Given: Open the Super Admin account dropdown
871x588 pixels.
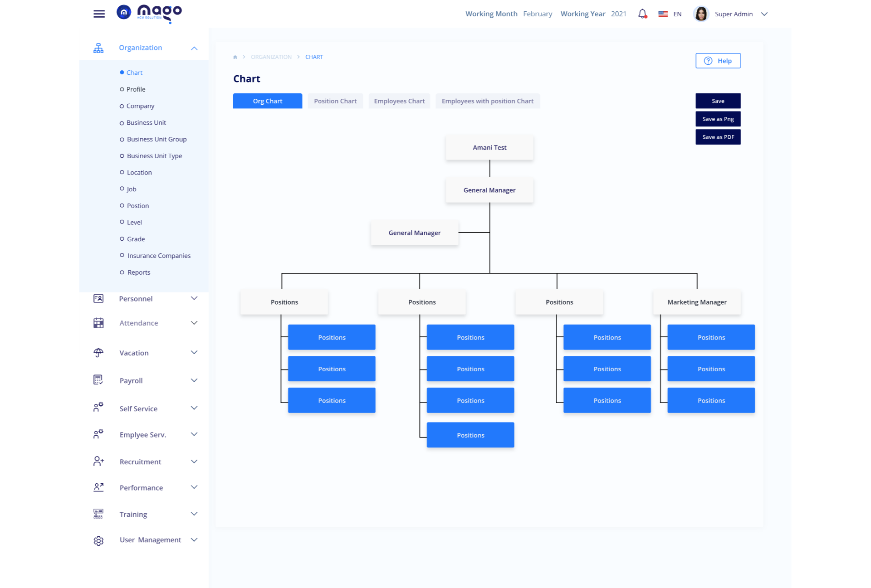Looking at the screenshot, I should [765, 14].
